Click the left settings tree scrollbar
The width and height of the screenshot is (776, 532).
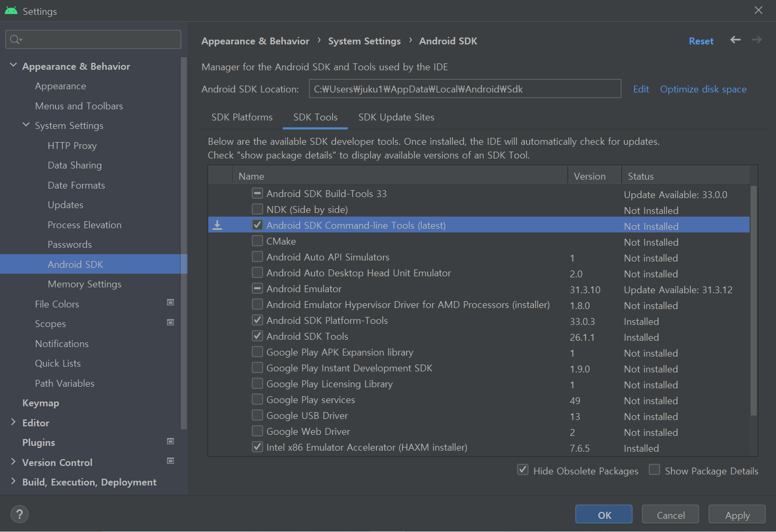(x=183, y=243)
